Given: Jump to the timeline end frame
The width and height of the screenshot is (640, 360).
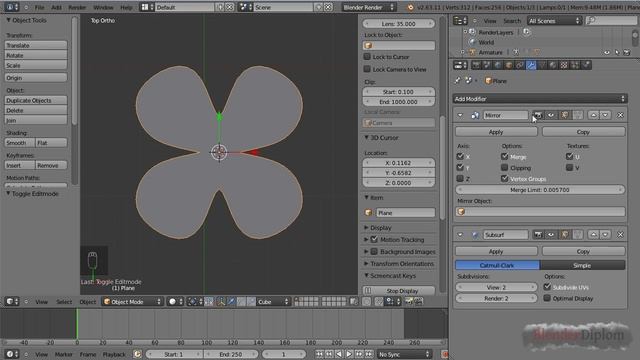Looking at the screenshot, I should tap(369, 354).
